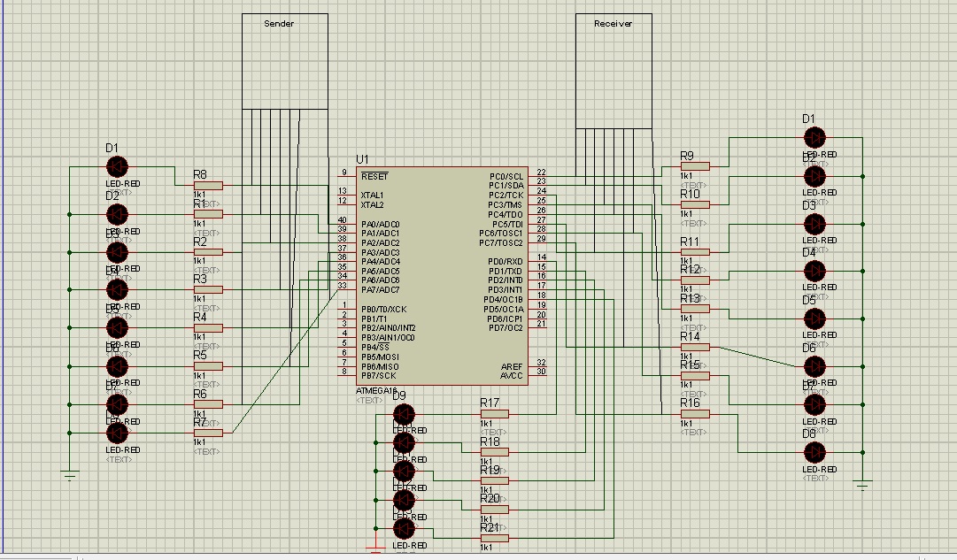Viewport: 957px width, 560px height.
Task: Click the PD0/RXD pin label
Action: pos(506,262)
